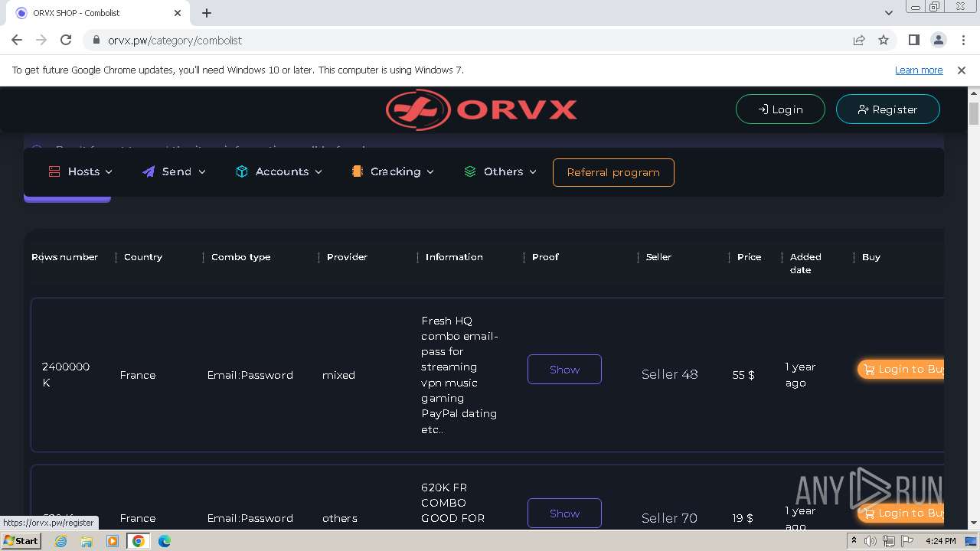Open the Referral program link
This screenshot has width=980, height=551.
coord(613,172)
